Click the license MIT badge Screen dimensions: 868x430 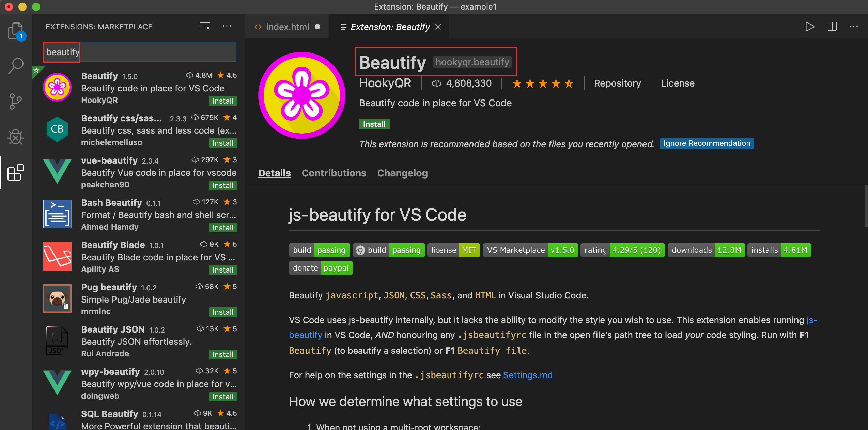coord(453,250)
